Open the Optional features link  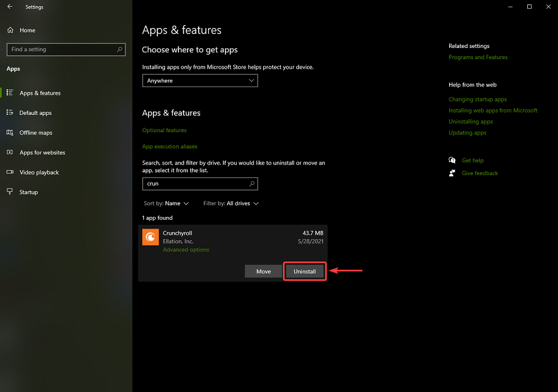click(164, 130)
